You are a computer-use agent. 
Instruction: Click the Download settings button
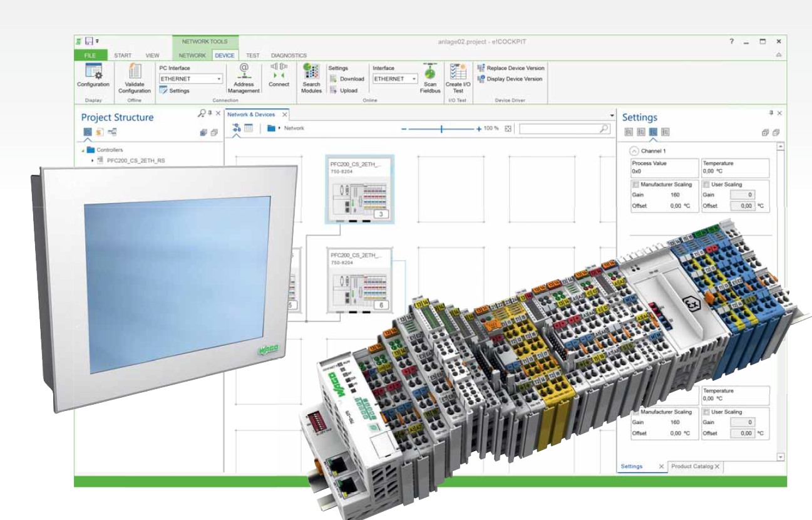click(x=347, y=79)
